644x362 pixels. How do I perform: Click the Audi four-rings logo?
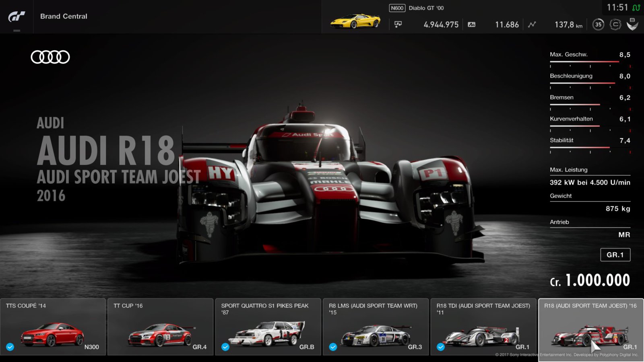coord(50,57)
